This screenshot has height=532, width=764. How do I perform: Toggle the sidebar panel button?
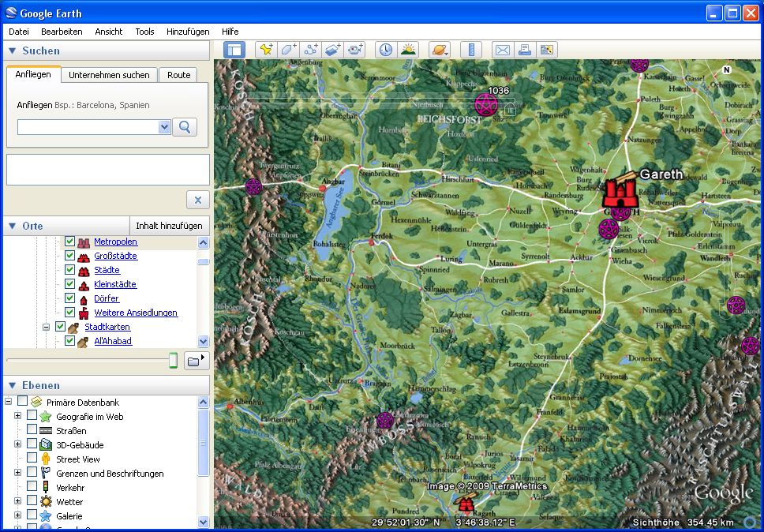click(234, 50)
